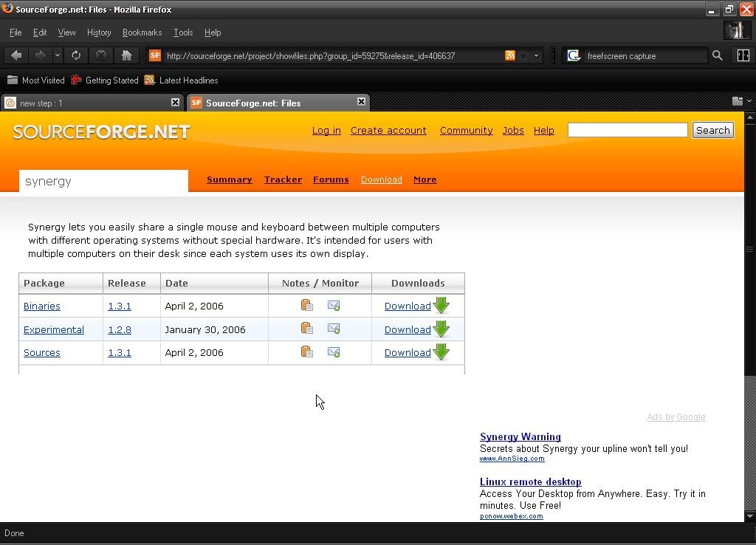Toggle the bookmark star in the location bar
This screenshot has height=545, width=756.
point(523,55)
